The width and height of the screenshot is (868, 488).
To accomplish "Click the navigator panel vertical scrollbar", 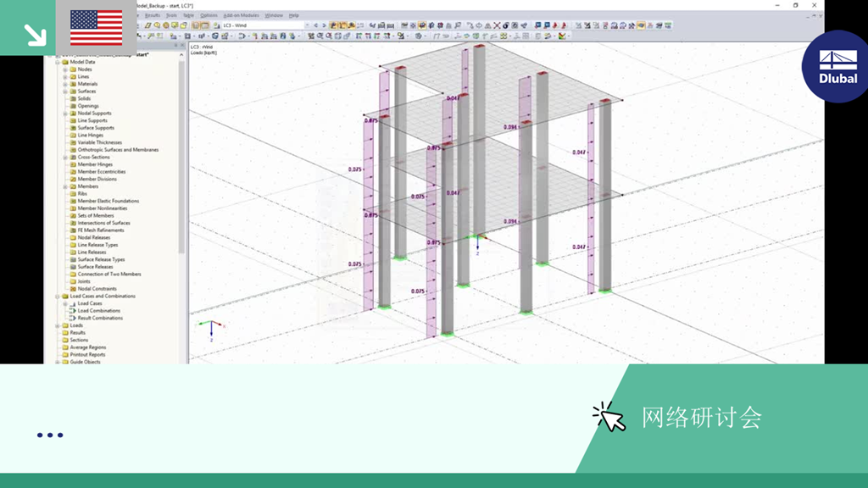I will [181, 155].
